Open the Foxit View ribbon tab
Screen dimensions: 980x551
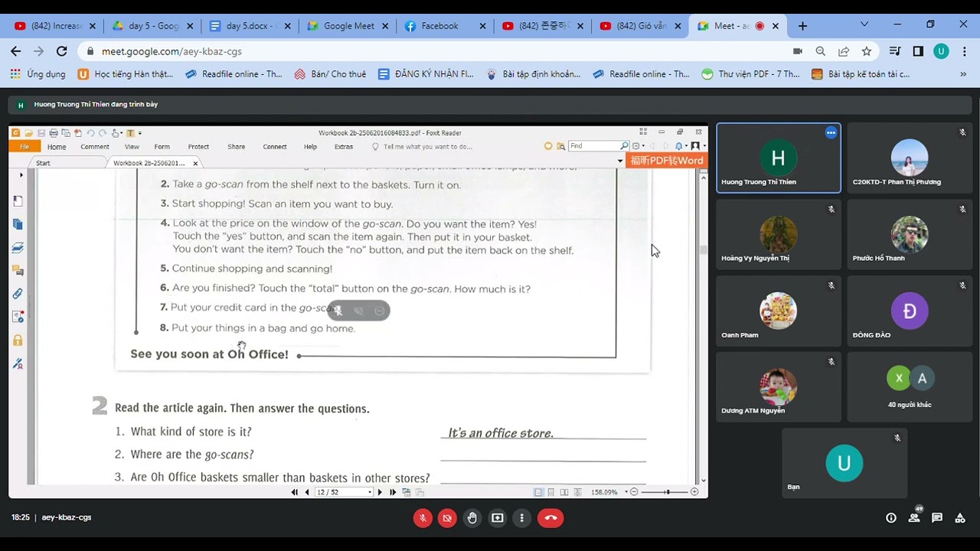point(132,147)
